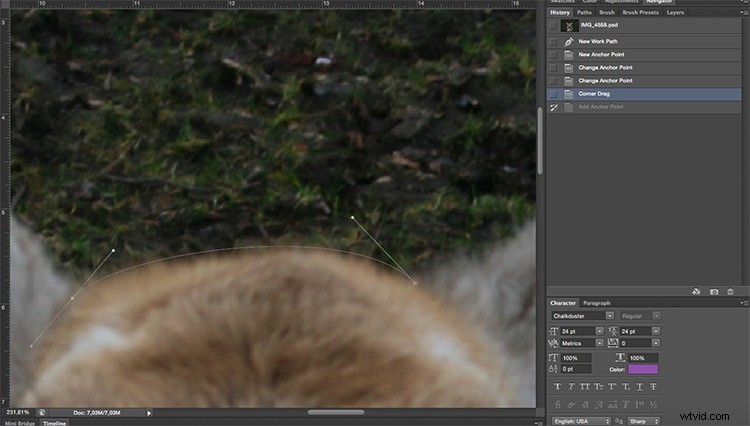Select the New Anchor Point history state
750x426 pixels.
(x=644, y=55)
